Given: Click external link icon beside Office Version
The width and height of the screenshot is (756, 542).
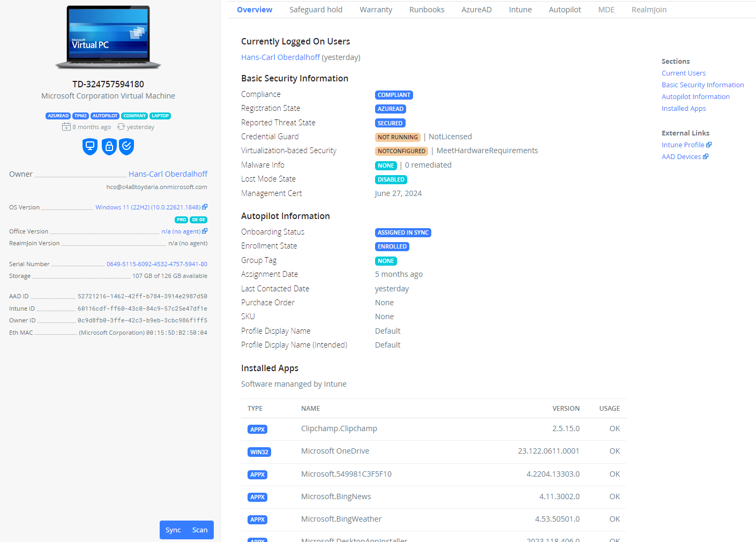Looking at the screenshot, I should (x=205, y=231).
